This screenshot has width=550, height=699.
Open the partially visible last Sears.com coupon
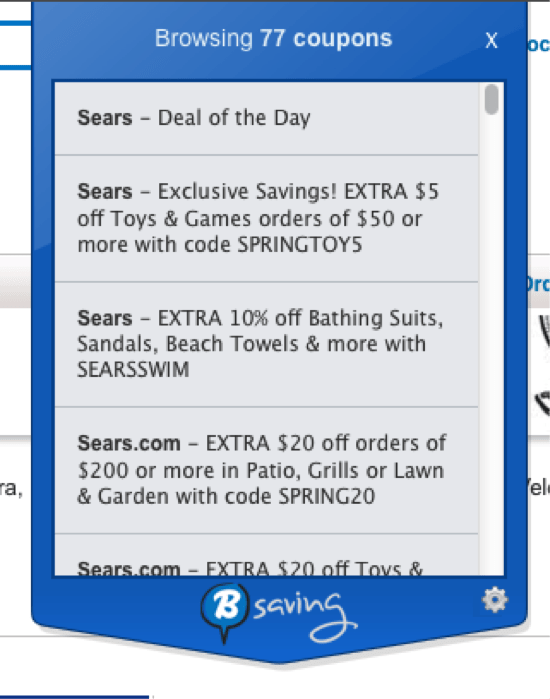pos(267,555)
